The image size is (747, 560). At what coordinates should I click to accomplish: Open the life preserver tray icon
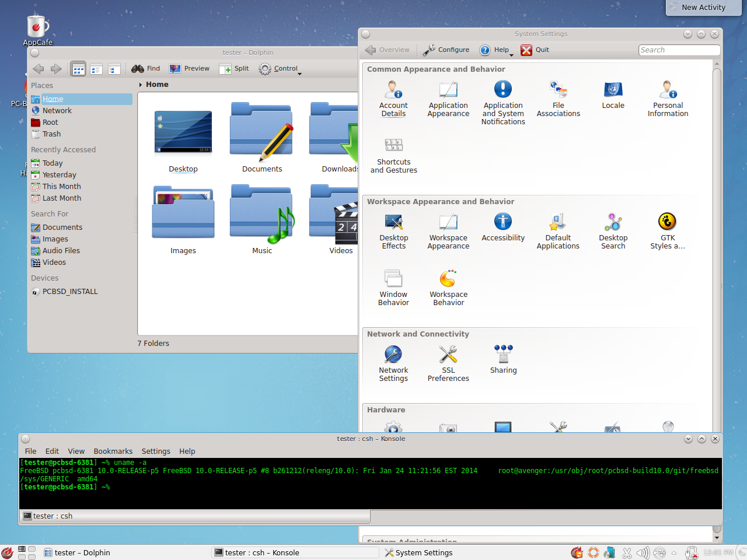594,552
